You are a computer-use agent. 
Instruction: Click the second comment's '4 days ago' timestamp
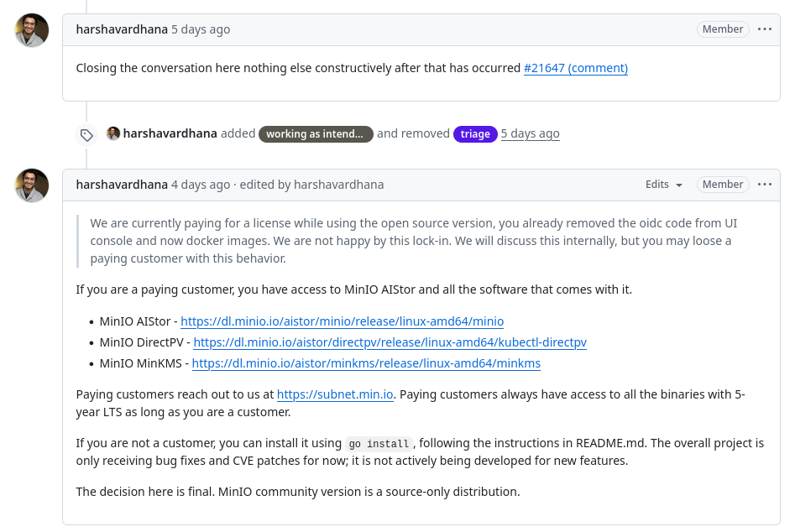(201, 185)
